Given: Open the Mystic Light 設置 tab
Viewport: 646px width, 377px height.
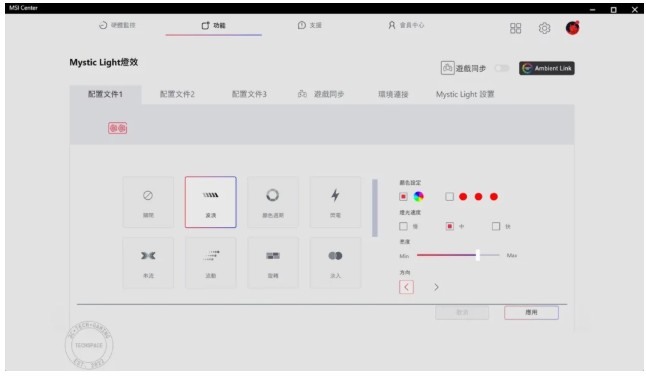Looking at the screenshot, I should [x=465, y=94].
